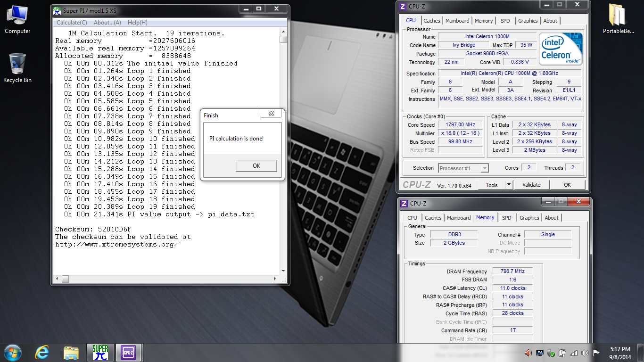Click the orange audio speaker tray icon
The height and width of the screenshot is (362, 644).
(x=528, y=353)
